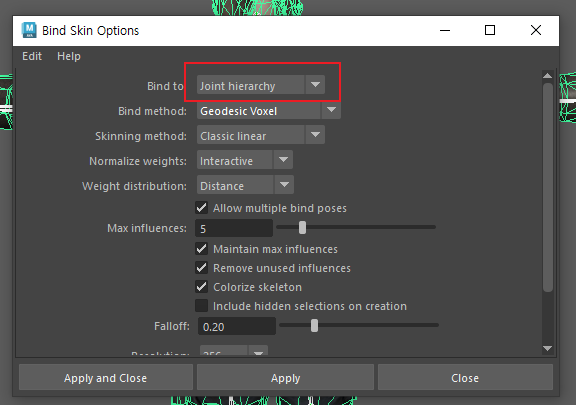Click the 'Skinning method:' label
Image resolution: width=576 pixels, height=405 pixels.
coord(141,136)
